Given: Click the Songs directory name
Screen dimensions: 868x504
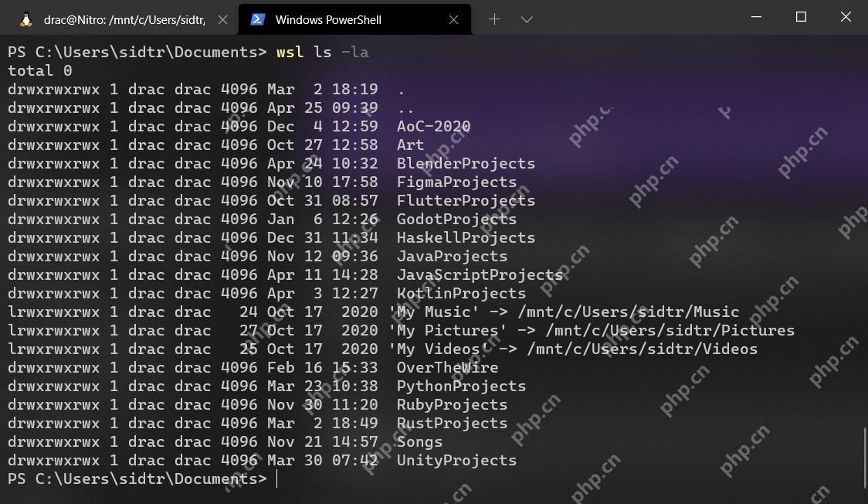Looking at the screenshot, I should [x=419, y=442].
